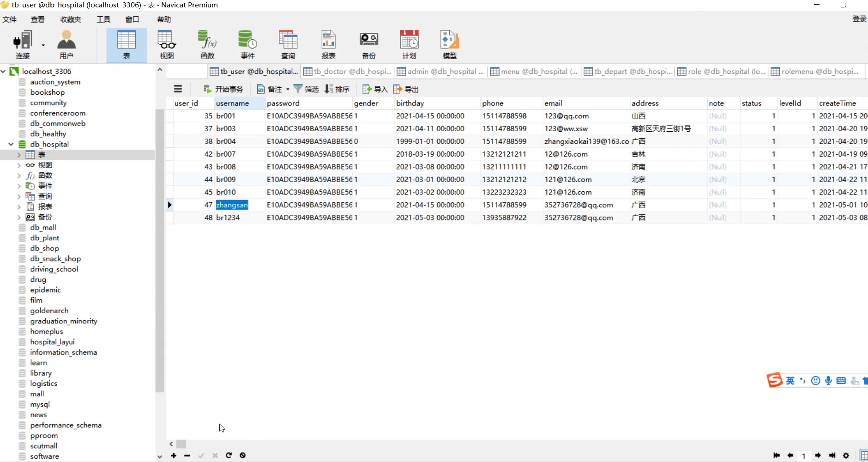Viewport: 868px width, 462px height.
Task: Click the Connection (连接) toolbar icon
Action: tap(22, 45)
